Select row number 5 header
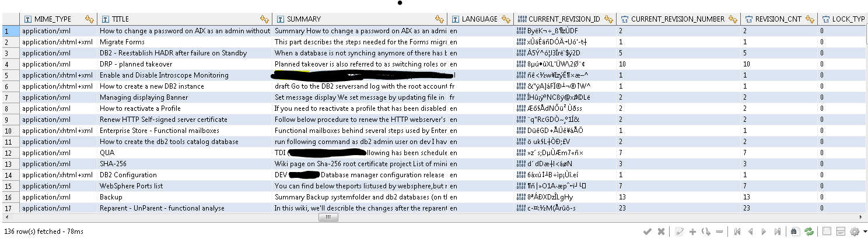 click(x=7, y=75)
